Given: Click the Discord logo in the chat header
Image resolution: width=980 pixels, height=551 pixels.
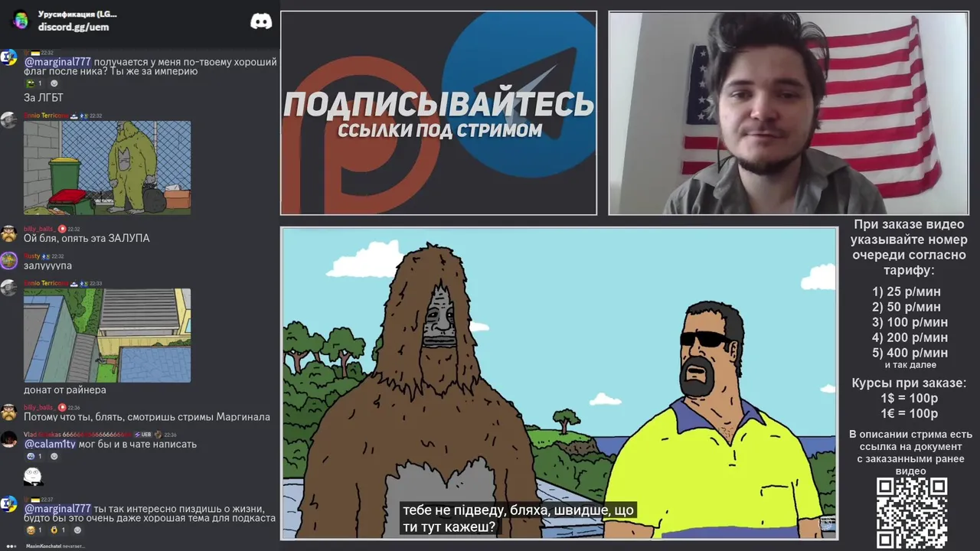Looking at the screenshot, I should click(261, 21).
